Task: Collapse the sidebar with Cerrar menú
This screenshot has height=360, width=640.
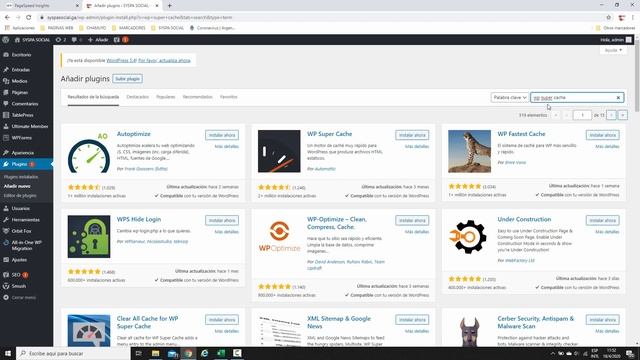Action: click(23, 298)
